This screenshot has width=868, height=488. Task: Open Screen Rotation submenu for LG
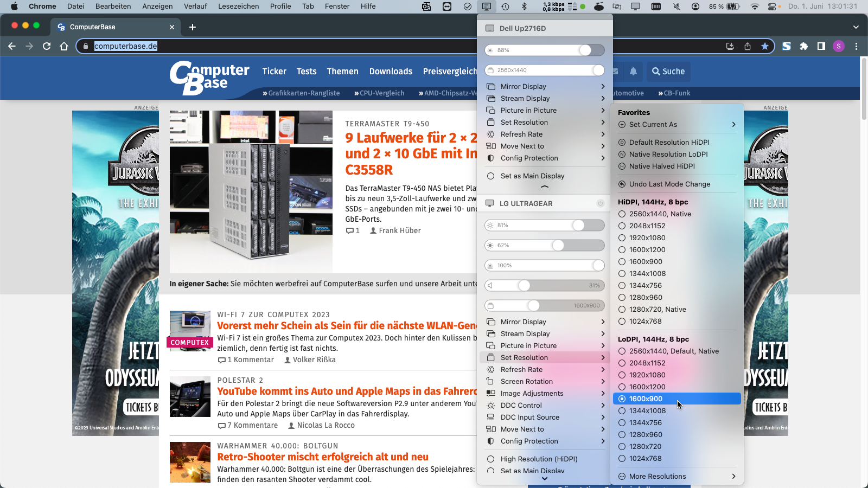[545, 381]
